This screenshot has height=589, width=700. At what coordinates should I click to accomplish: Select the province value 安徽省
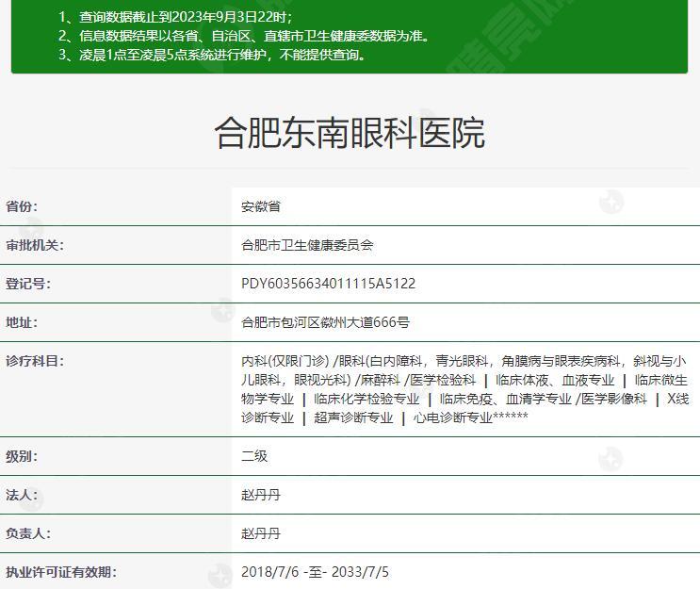261,206
